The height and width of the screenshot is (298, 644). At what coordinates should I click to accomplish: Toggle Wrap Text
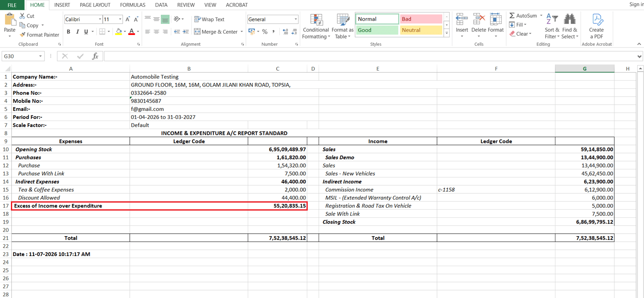[x=209, y=19]
